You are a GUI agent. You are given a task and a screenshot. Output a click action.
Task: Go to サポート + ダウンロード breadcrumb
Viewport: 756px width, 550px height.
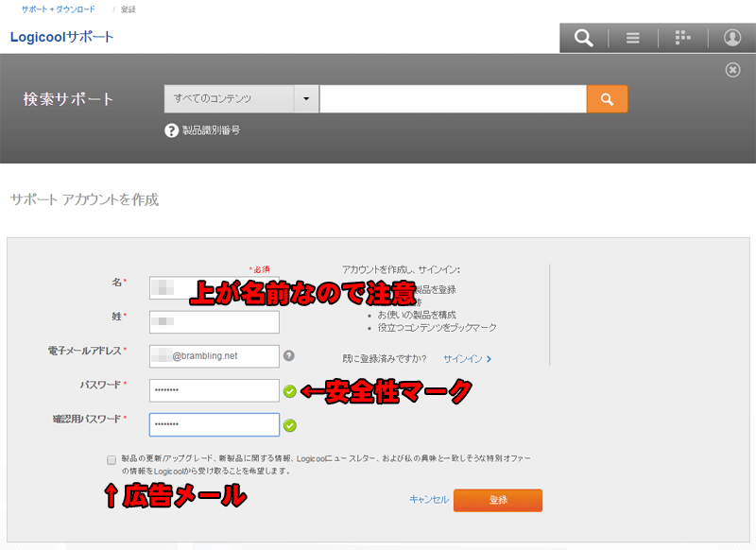[58, 9]
